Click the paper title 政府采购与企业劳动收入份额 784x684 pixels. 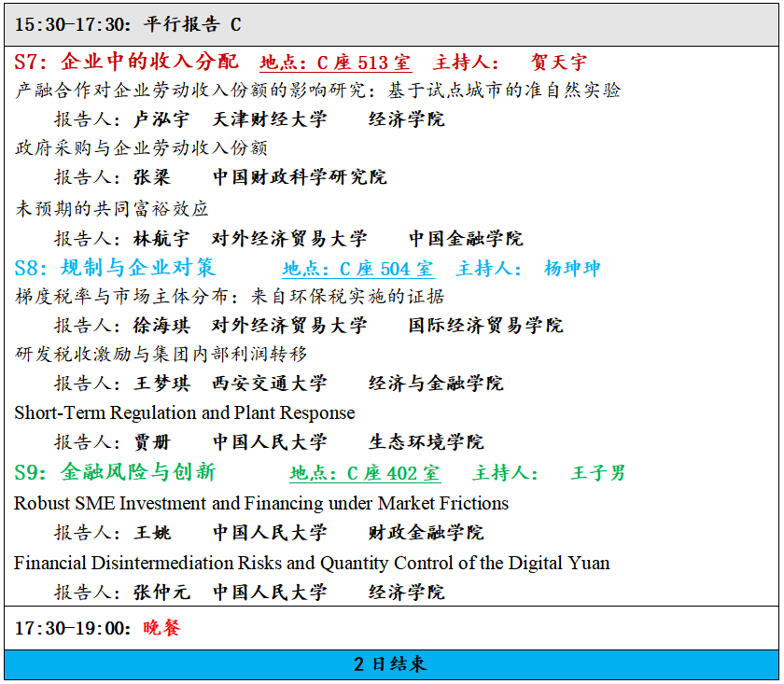click(x=142, y=148)
